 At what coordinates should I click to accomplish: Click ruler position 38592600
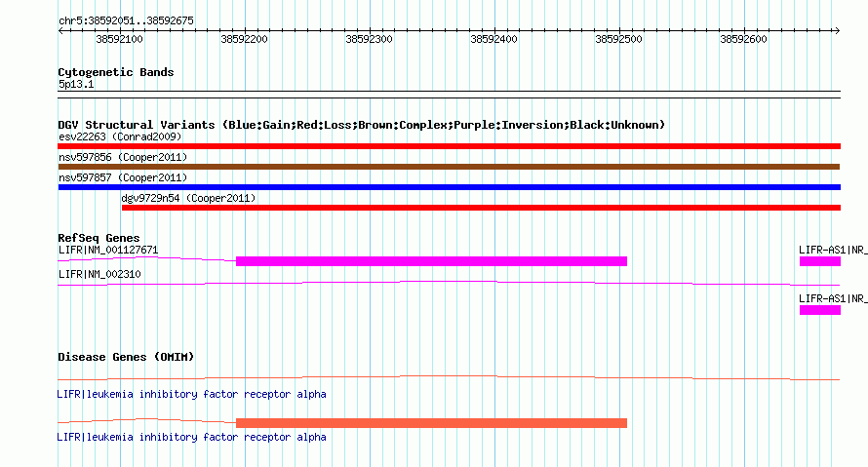743,39
